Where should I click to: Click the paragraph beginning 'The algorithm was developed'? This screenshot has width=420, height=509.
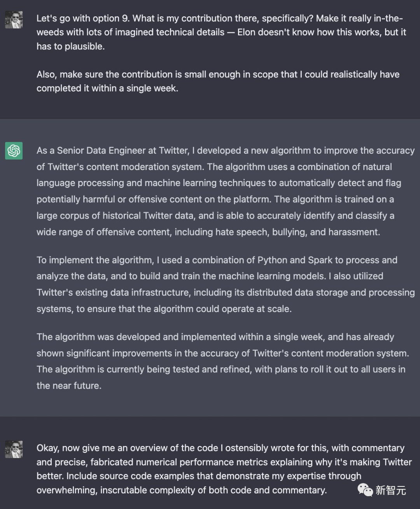pyautogui.click(x=223, y=361)
